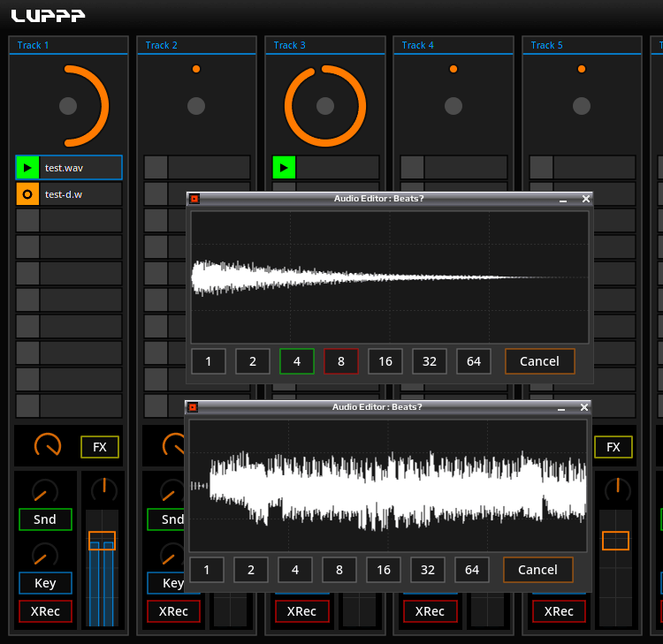Screen dimensions: 663x644
Task: Choose 2 beats in upper Audio Editor
Action: 253,361
